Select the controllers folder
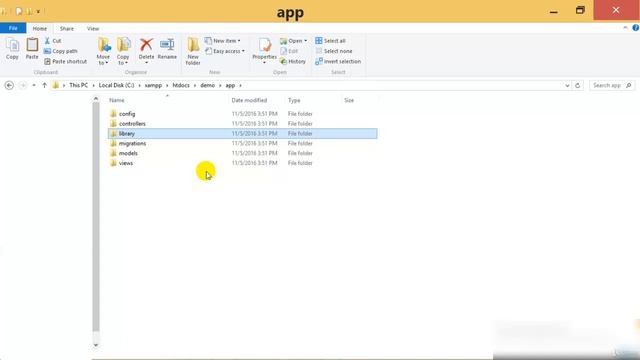640x360 pixels. pos(132,124)
